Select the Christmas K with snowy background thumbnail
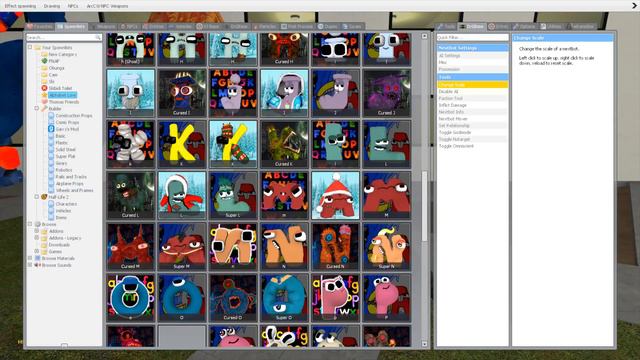Screen dimensions: 640x360 (233, 144)
